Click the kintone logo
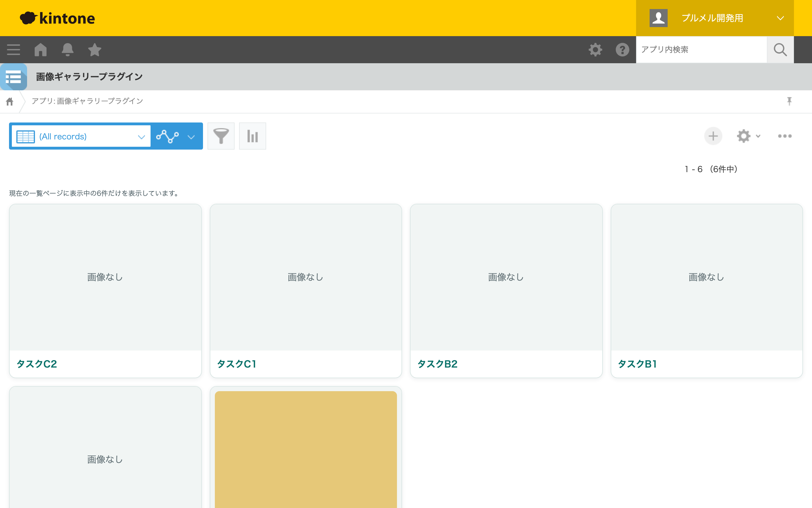This screenshot has height=508, width=812. [x=58, y=18]
